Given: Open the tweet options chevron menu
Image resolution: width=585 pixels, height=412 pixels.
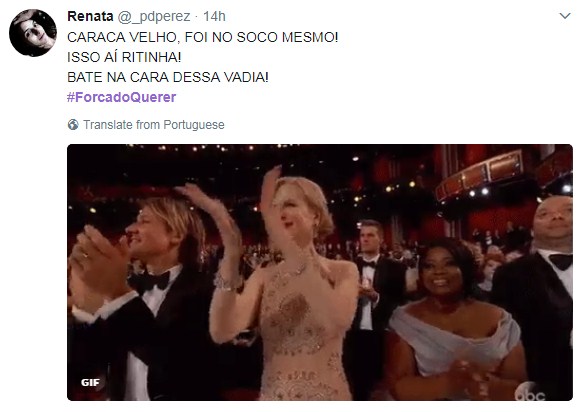Looking at the screenshot, I should pos(565,16).
